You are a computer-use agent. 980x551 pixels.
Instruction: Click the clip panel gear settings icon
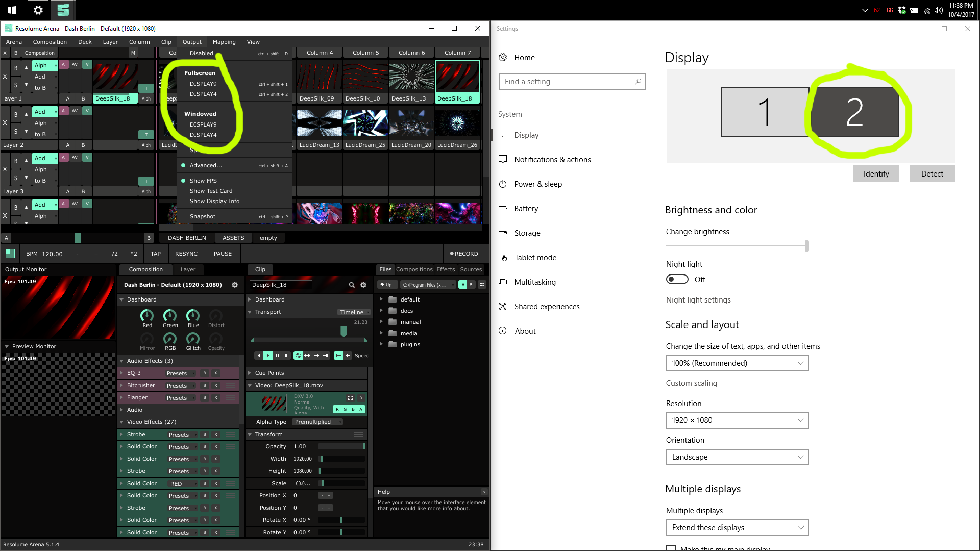tap(363, 285)
